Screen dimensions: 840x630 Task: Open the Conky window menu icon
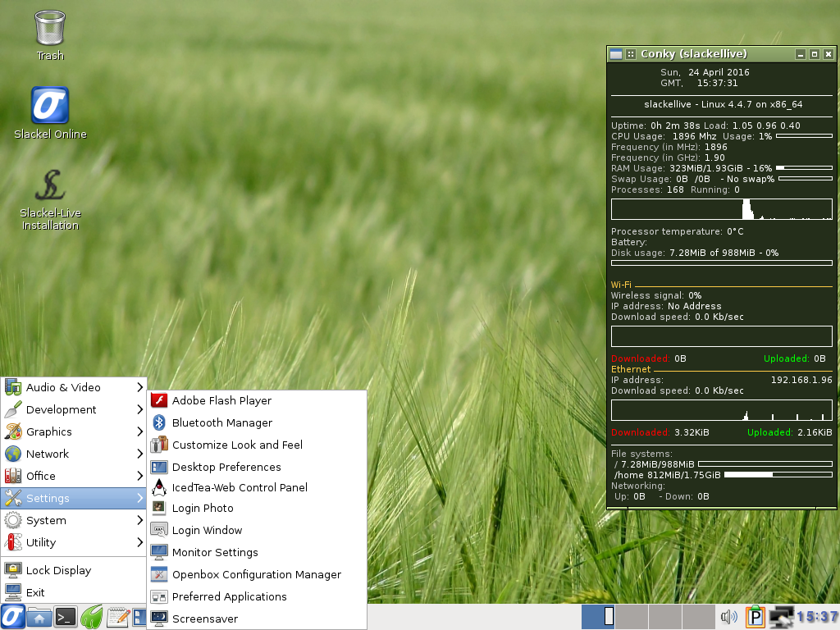pos(616,54)
